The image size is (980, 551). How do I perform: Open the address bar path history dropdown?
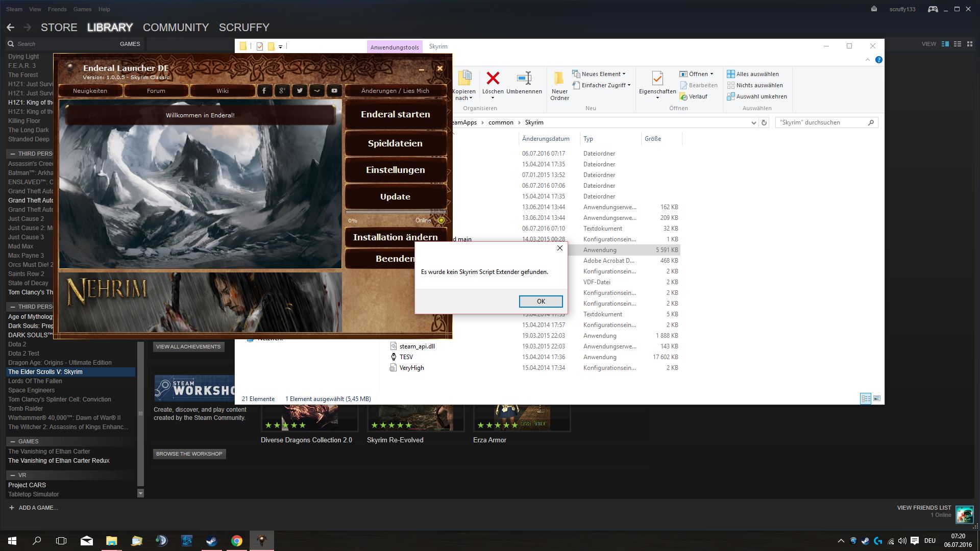coord(753,122)
